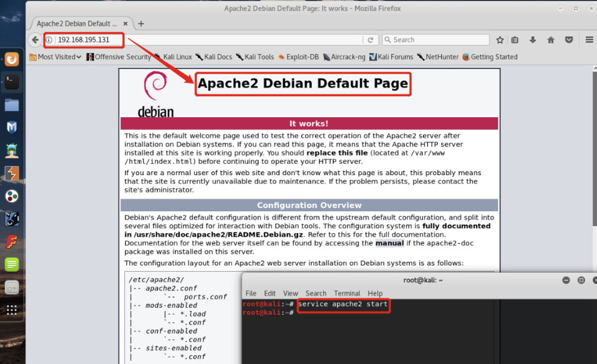Maximize the terminal window

pos(581,280)
